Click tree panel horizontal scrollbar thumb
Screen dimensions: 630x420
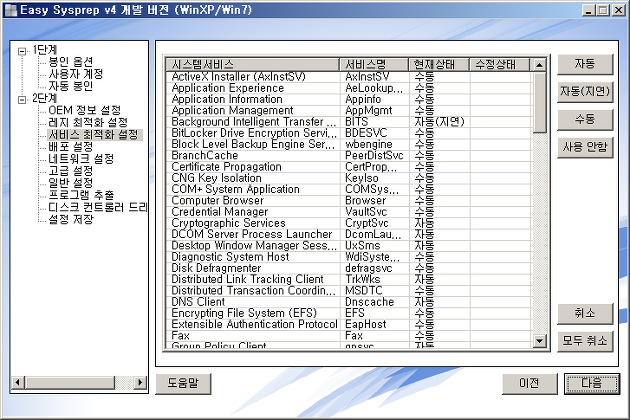pos(70,382)
